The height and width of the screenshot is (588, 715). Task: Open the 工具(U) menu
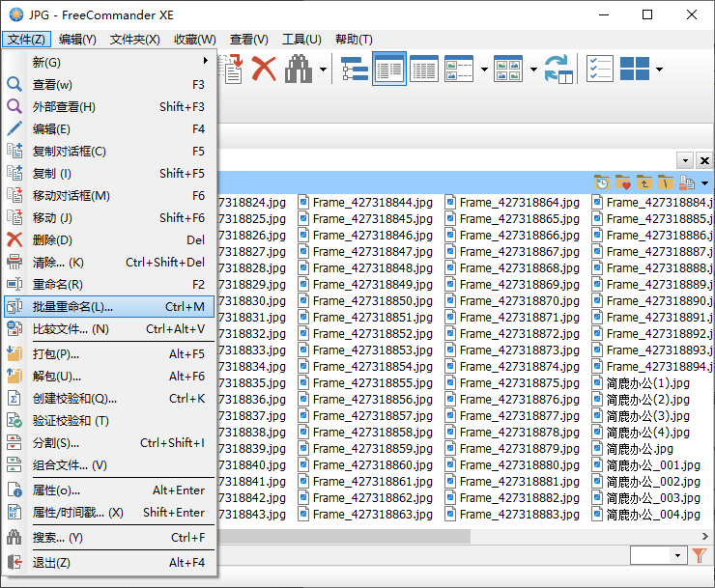301,40
